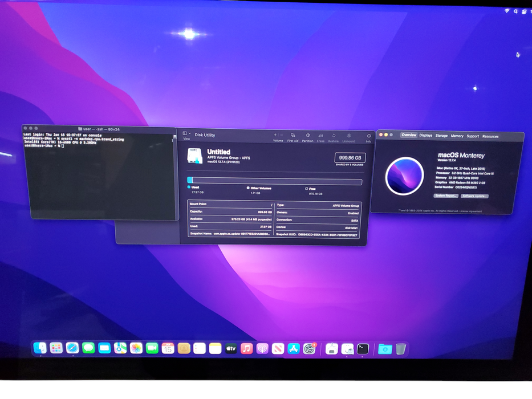
Task: Click the Serial Number value in About This Mac
Action: pos(466,188)
